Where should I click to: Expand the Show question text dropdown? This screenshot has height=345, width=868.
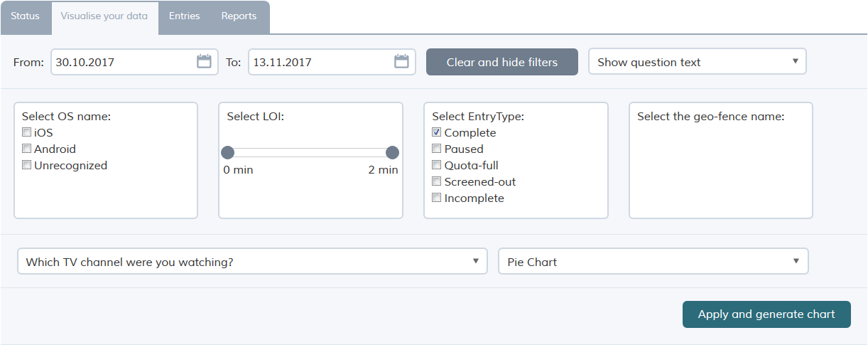click(x=698, y=62)
